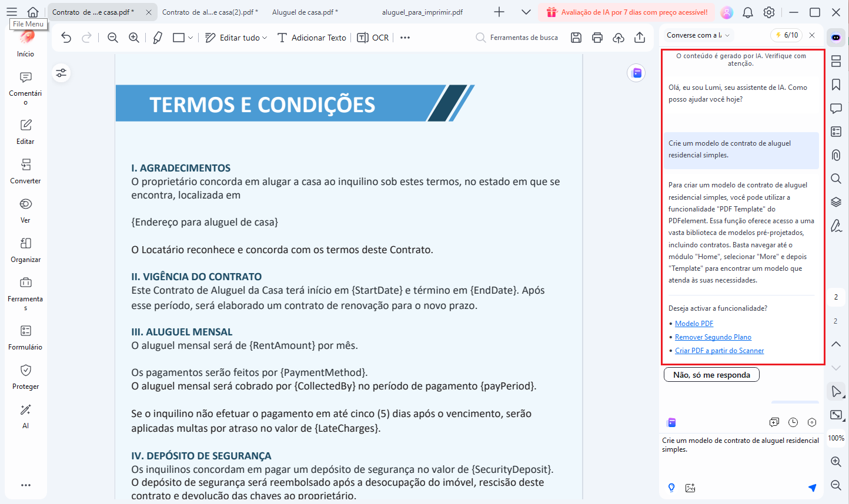Switch to the Aluguel de casa.pdf tab
Screen dimensions: 849x504
pyautogui.click(x=303, y=11)
